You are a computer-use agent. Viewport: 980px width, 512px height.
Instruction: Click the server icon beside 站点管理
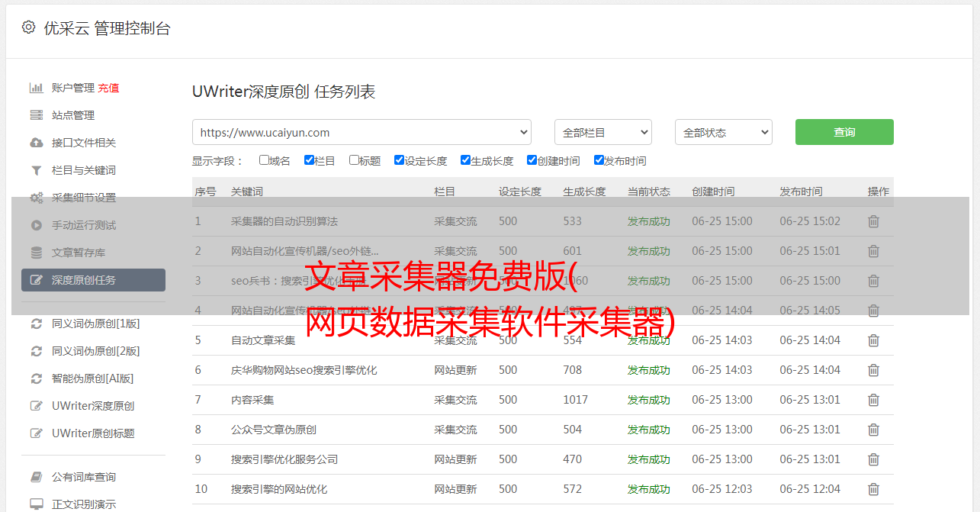pyautogui.click(x=36, y=115)
